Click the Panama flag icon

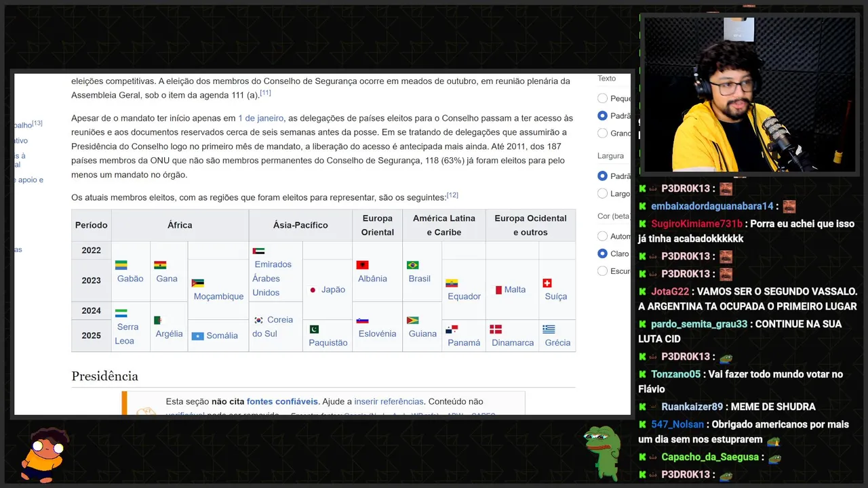coord(452,329)
